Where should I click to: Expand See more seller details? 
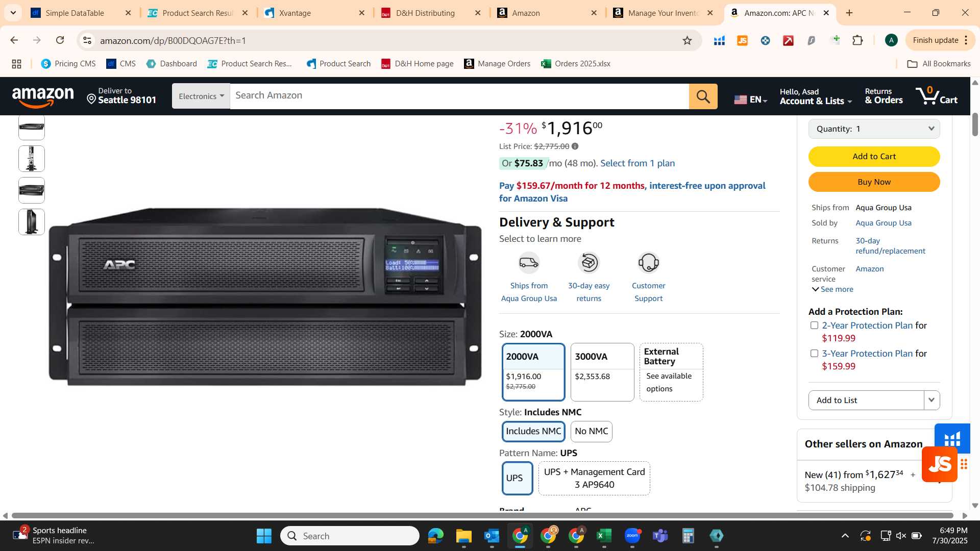coord(832,289)
